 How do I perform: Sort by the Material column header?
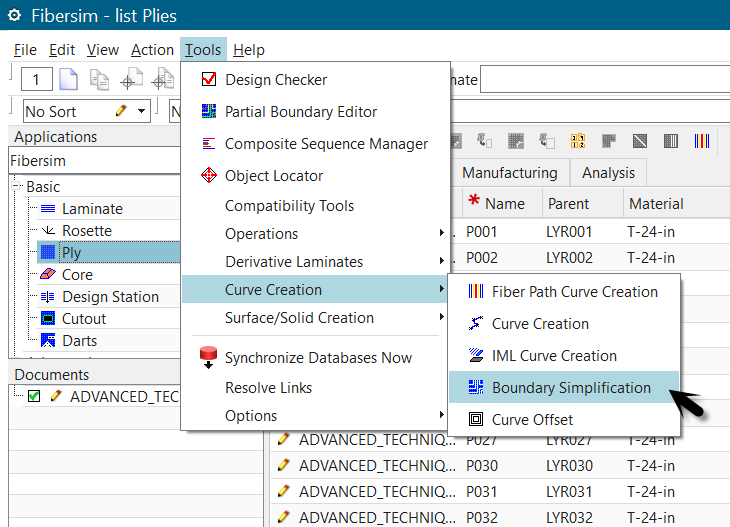656,204
